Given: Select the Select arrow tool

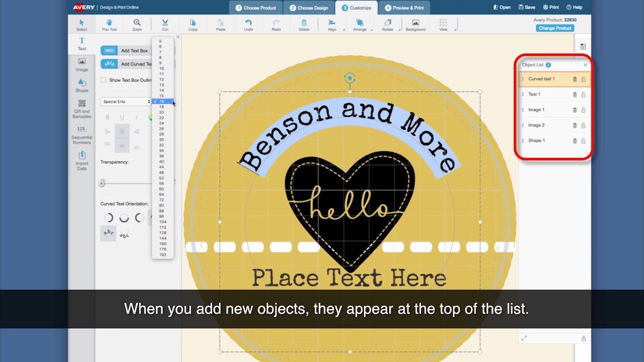Looking at the screenshot, I should [x=82, y=25].
